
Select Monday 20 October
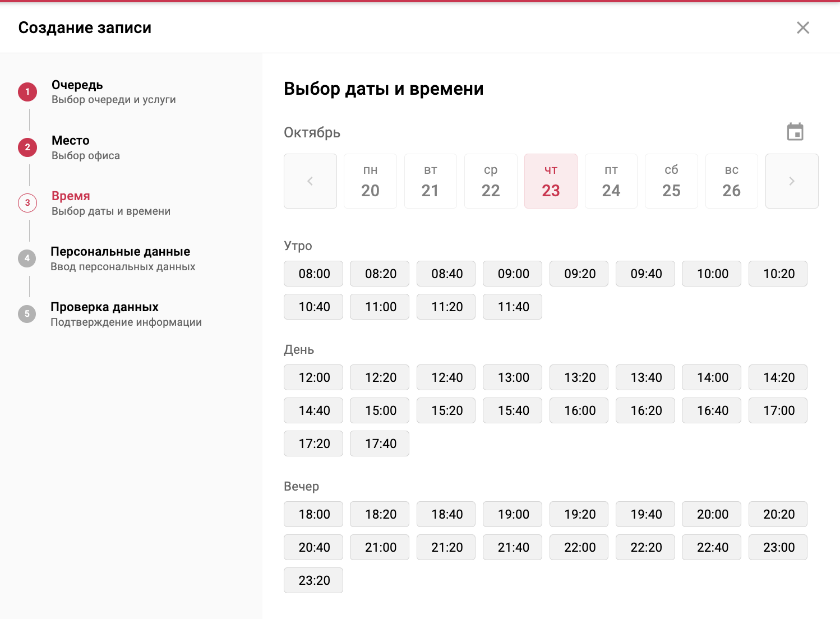(370, 181)
